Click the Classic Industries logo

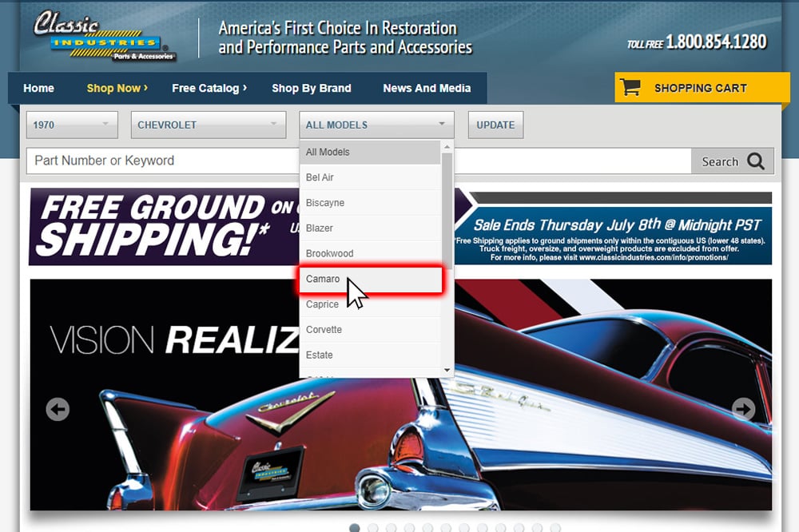pyautogui.click(x=105, y=37)
